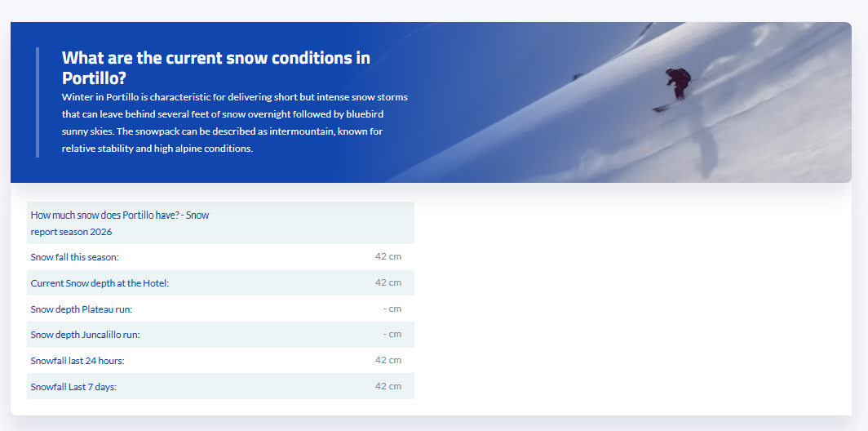This screenshot has width=868, height=431.
Task: Click empty white area right of the snow table
Action: (631, 299)
